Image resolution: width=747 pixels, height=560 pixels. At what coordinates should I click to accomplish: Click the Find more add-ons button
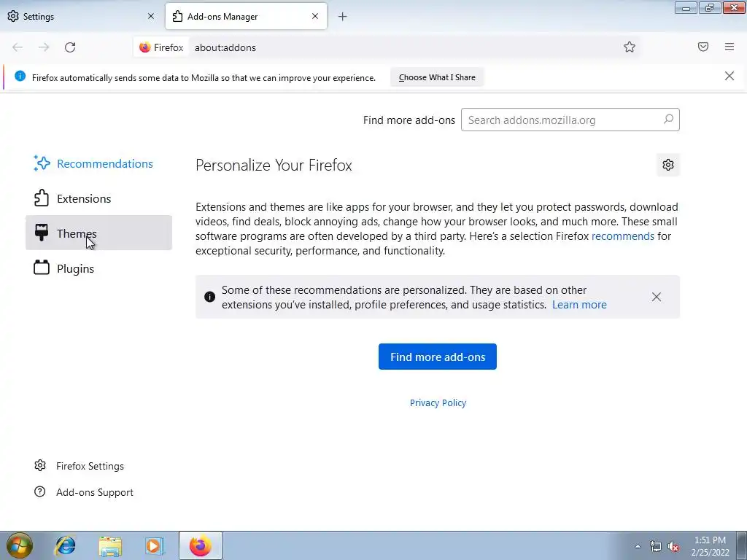click(x=438, y=357)
